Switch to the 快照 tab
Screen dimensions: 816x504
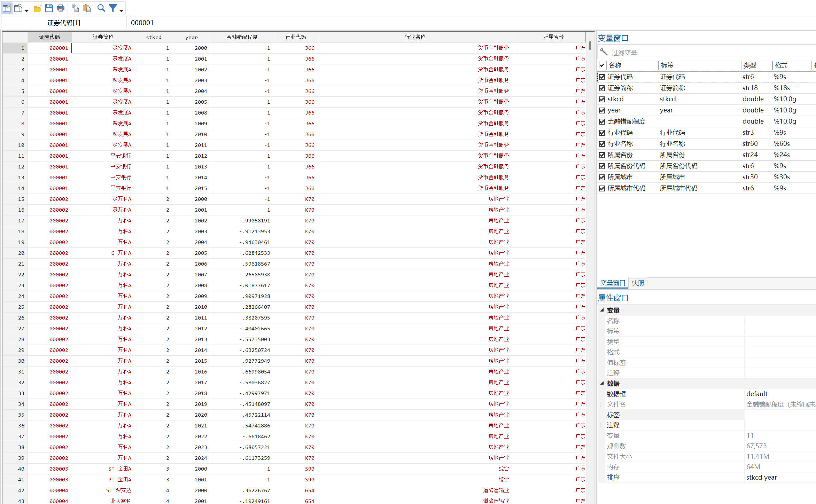[638, 283]
